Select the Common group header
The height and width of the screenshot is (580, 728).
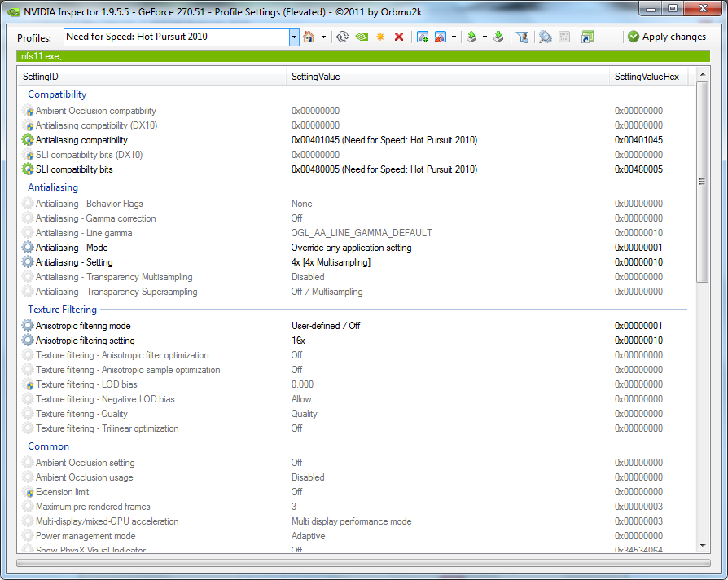[x=48, y=446]
